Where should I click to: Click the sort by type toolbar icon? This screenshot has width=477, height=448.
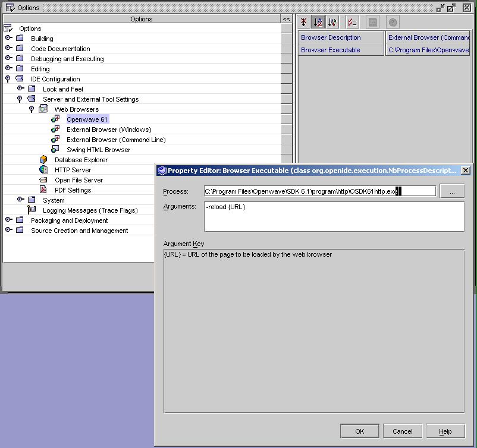click(332, 22)
